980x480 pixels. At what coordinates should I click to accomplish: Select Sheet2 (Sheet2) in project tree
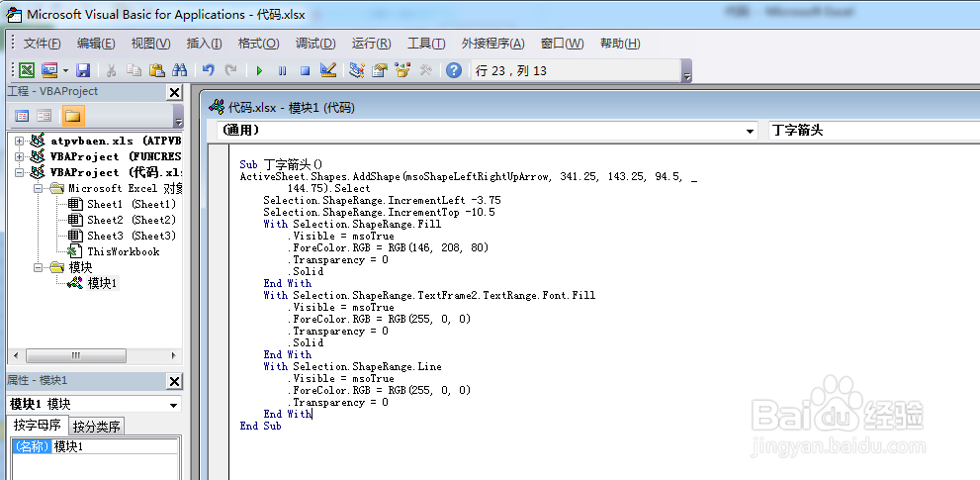(132, 220)
